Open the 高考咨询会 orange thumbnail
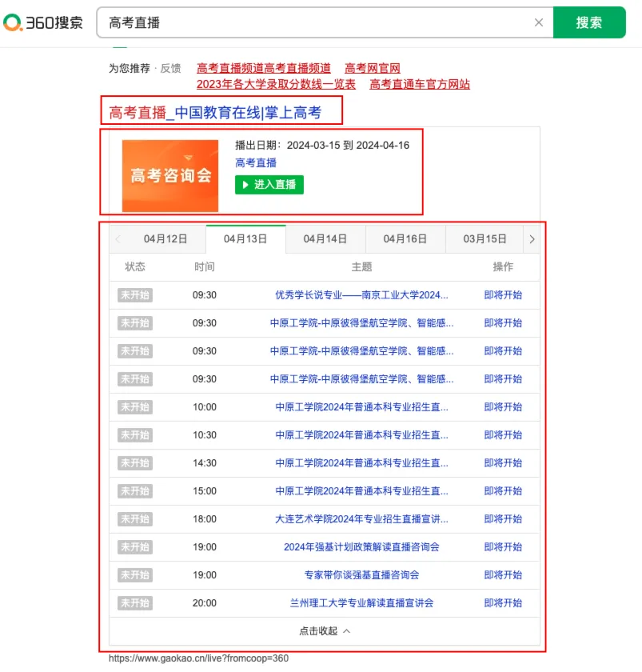This screenshot has width=642, height=672. 170,175
